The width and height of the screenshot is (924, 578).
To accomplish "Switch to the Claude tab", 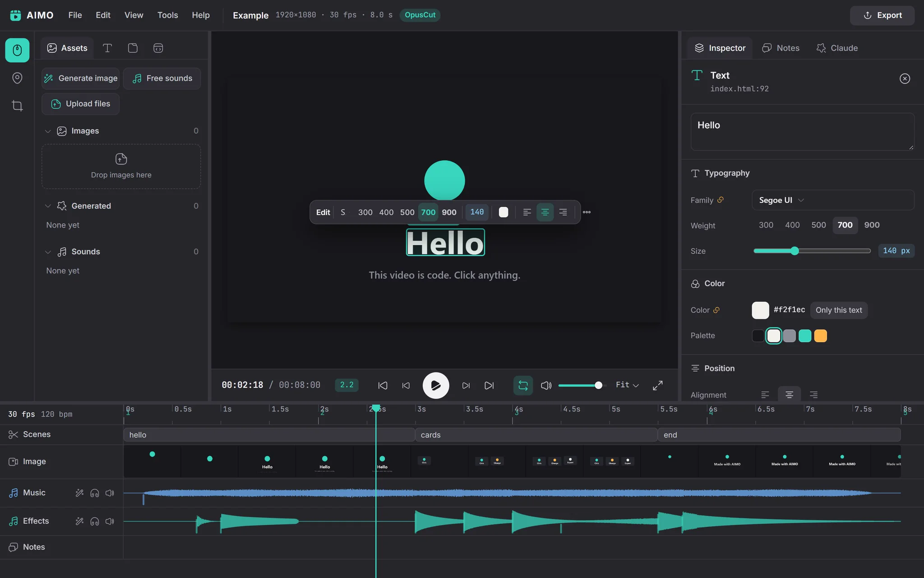I will (837, 48).
